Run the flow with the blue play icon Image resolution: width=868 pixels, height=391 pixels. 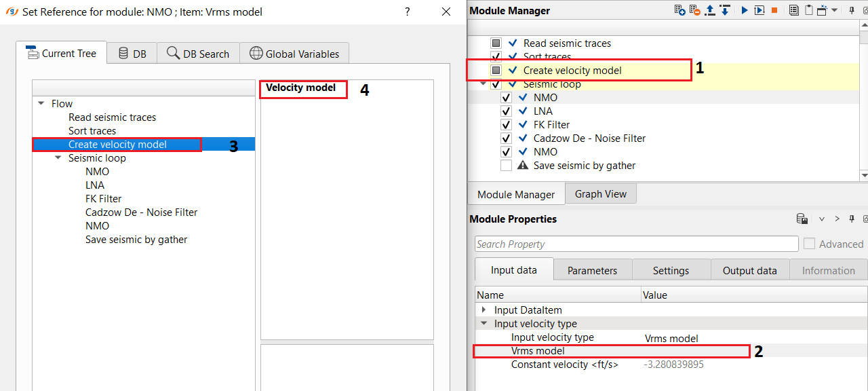(744, 10)
